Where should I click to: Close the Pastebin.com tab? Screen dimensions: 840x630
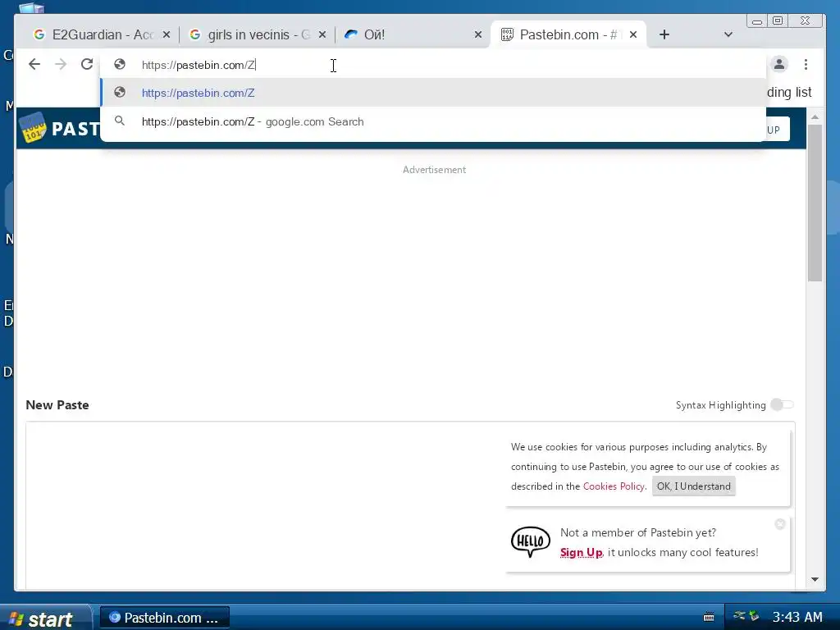[633, 34]
